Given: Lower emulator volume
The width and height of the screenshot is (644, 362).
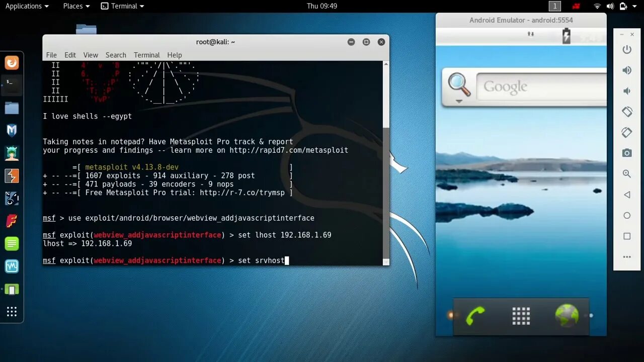Looking at the screenshot, I should 627,91.
